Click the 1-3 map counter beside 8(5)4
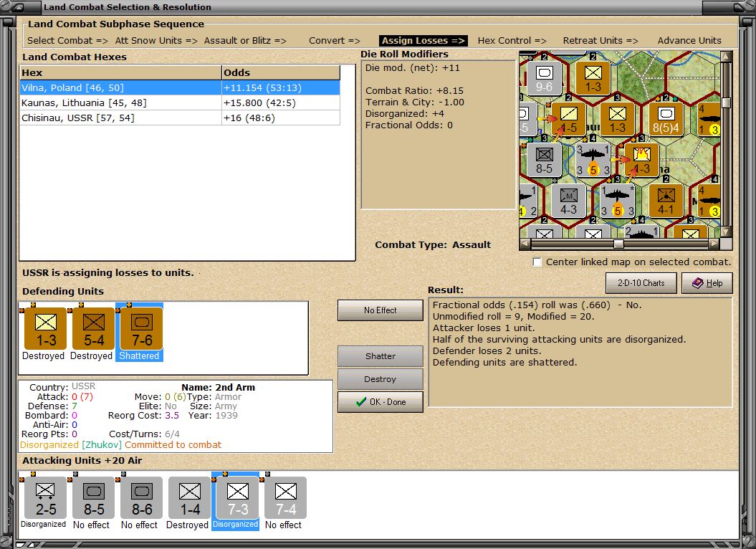 tap(617, 119)
